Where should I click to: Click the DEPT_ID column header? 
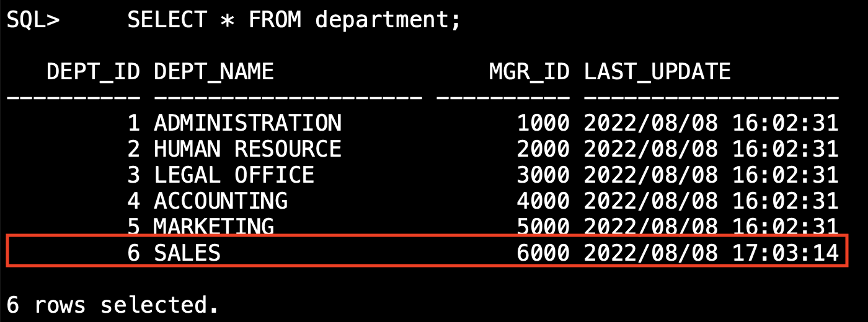(x=93, y=72)
